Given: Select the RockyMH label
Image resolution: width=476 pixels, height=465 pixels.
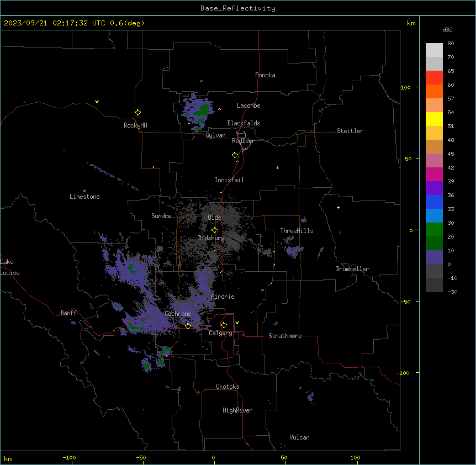Looking at the screenshot, I should (135, 125).
